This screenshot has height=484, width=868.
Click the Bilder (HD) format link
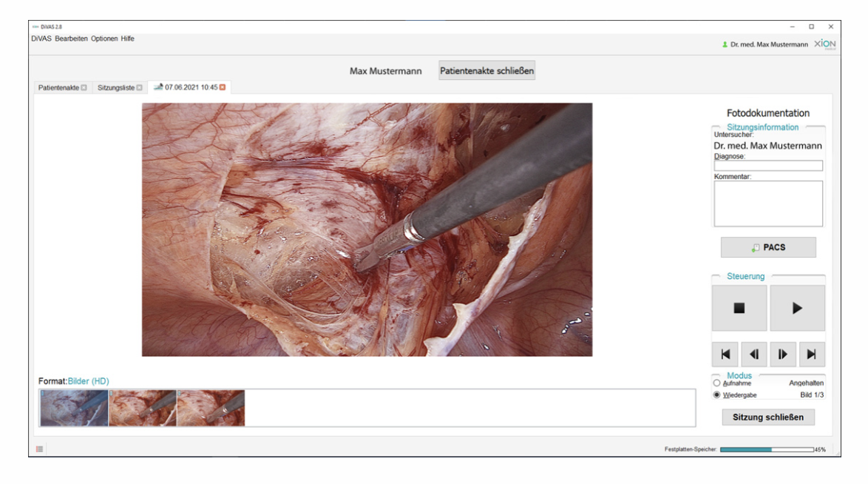[89, 381]
